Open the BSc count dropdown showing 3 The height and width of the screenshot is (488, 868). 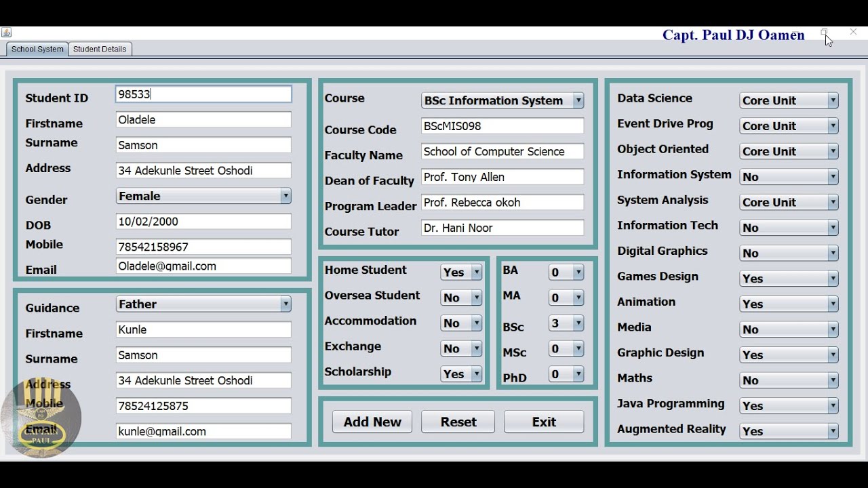566,323
